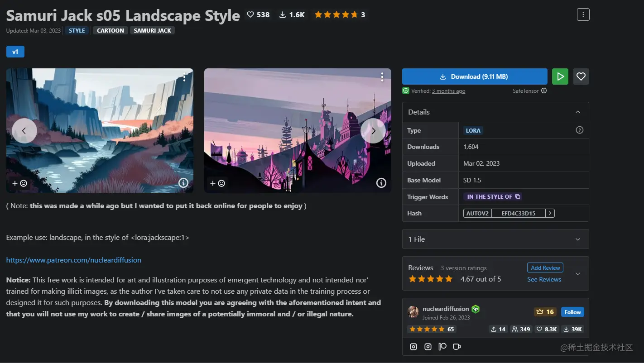This screenshot has width=644, height=363.
Task: Click the uploaded date Mar 02, 2023
Action: coord(481,163)
